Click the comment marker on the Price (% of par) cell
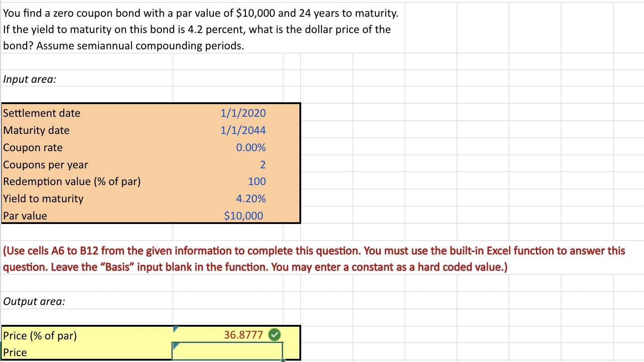This screenshot has width=644, height=362. 175,329
